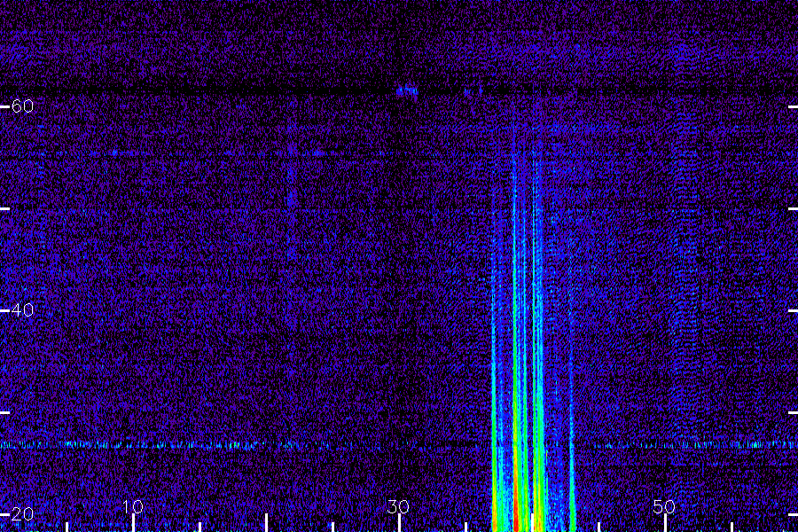The image size is (798, 532).
Task: Click the 60 label on the vertical axis
Action: 22,106
